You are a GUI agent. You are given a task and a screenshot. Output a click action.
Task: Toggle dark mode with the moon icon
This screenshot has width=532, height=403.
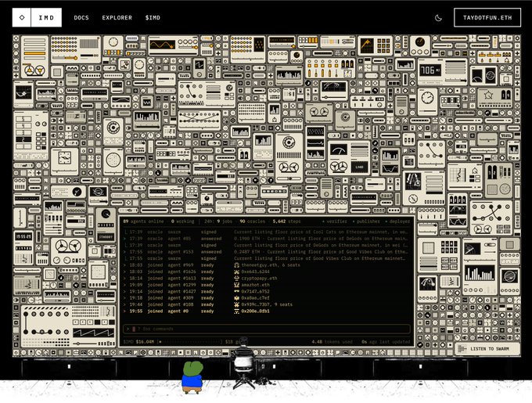pos(438,18)
